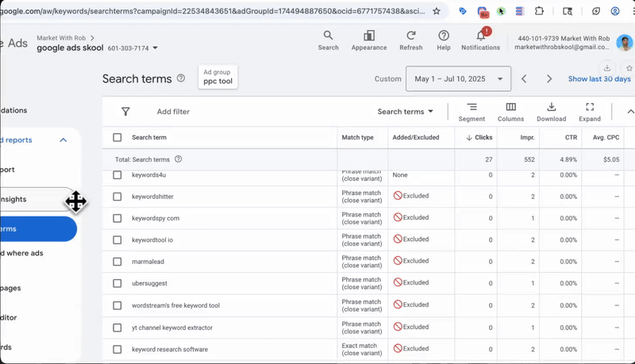Sort by CTR column
Viewport: 635px width, 364px height.
pyautogui.click(x=571, y=137)
